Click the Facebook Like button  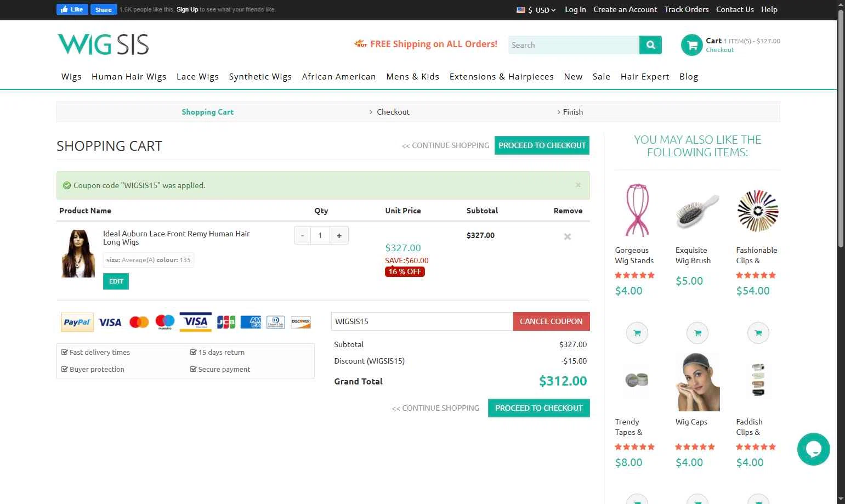pos(72,9)
